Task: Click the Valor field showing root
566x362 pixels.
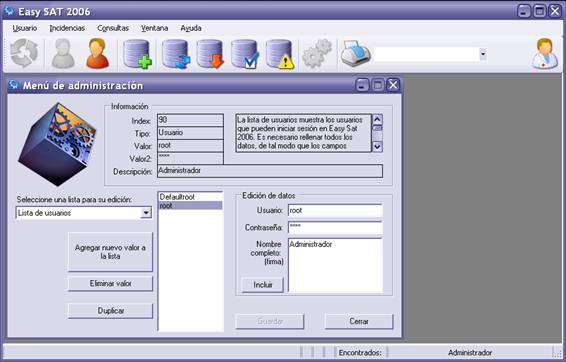Action: (190, 145)
